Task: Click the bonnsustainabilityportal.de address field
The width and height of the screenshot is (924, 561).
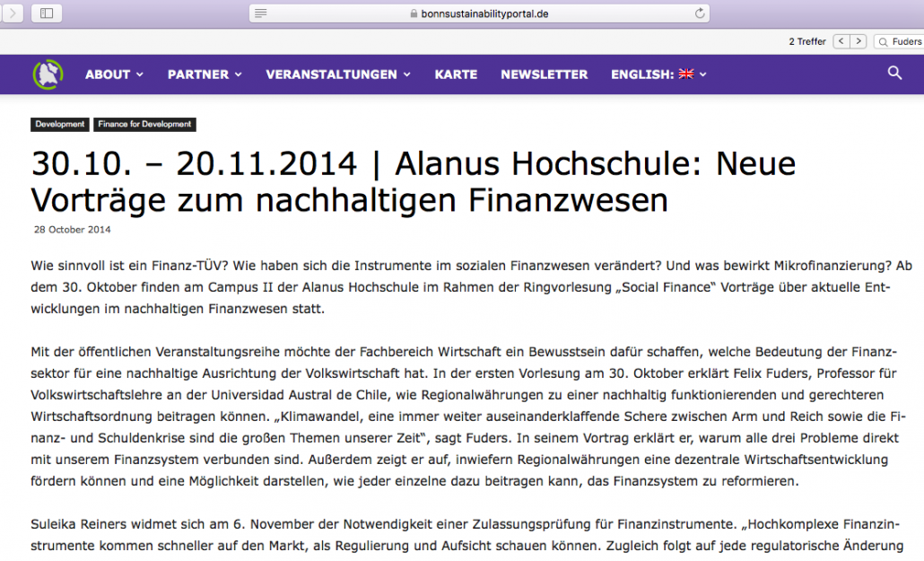Action: [x=479, y=13]
